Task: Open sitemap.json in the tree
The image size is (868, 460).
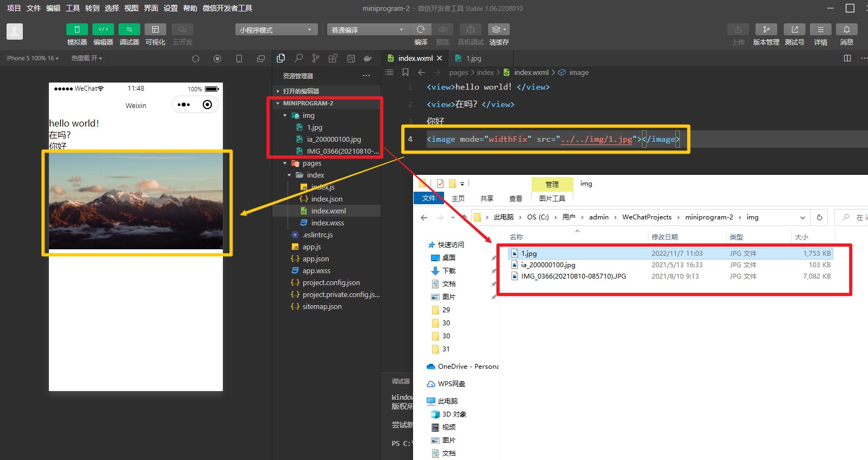Action: click(x=322, y=306)
